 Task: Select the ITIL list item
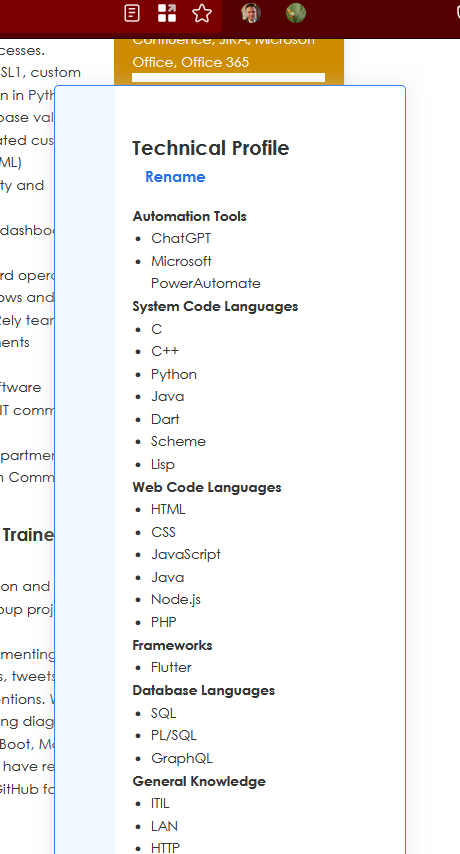(160, 804)
